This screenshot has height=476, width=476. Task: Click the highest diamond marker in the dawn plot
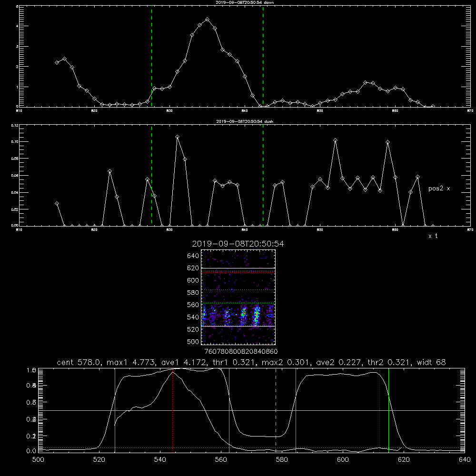208,20
